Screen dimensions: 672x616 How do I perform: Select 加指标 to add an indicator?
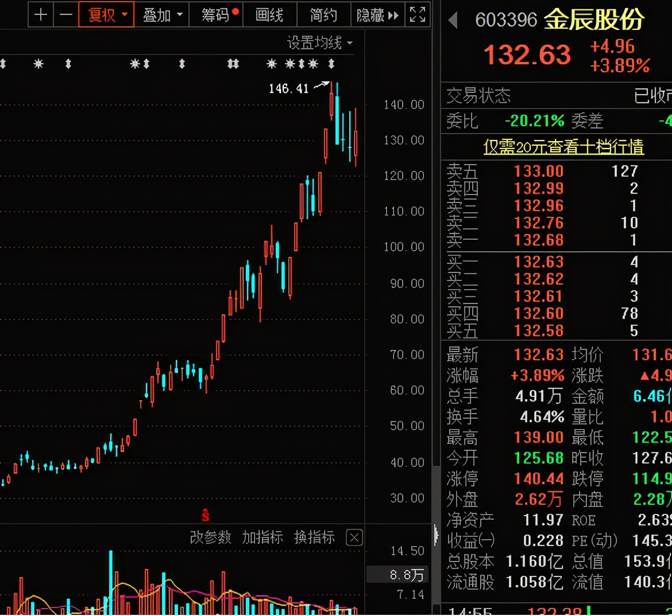tap(262, 537)
